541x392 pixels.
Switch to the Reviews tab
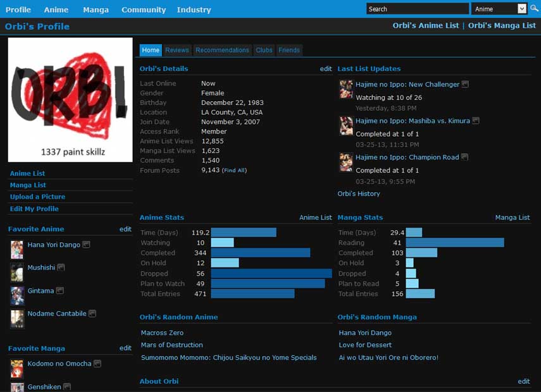point(177,50)
